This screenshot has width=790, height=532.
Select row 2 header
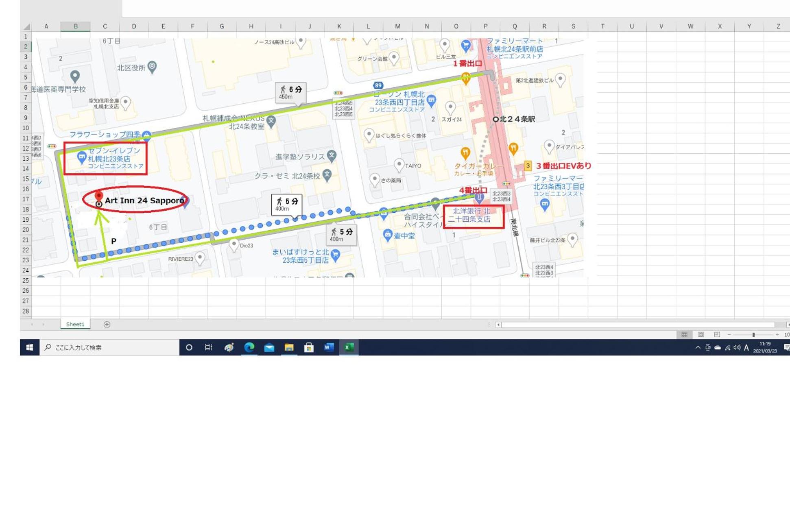pos(26,46)
